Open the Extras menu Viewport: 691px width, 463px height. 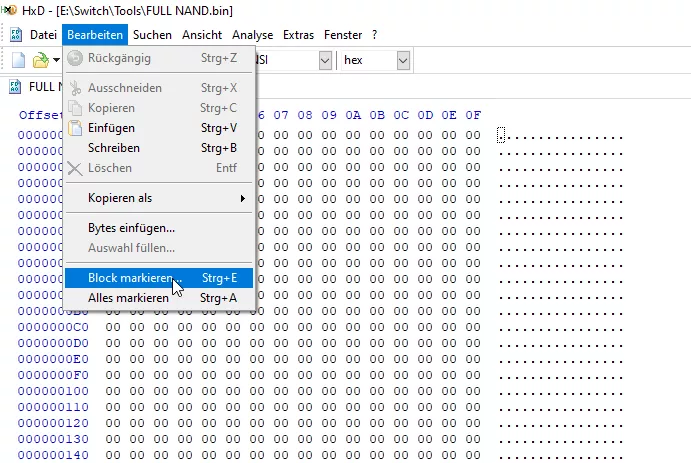298,35
